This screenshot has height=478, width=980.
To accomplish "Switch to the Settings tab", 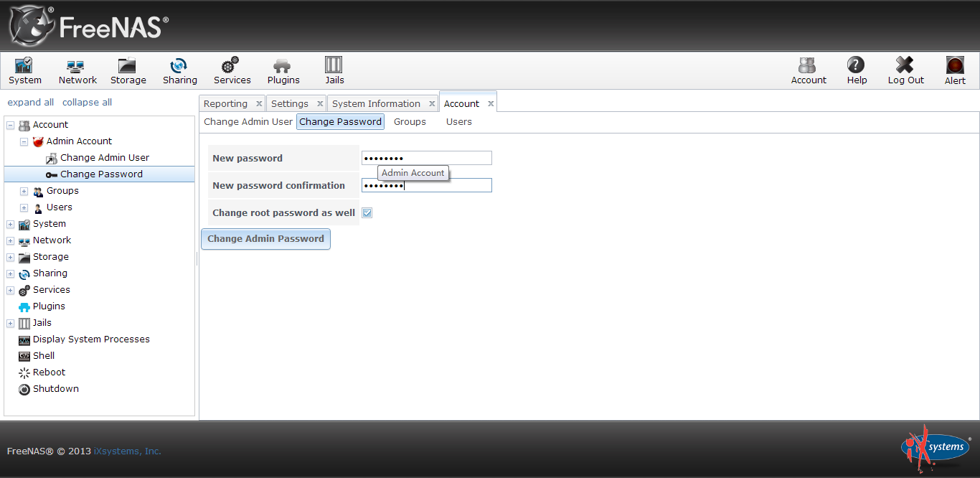I will [x=290, y=104].
